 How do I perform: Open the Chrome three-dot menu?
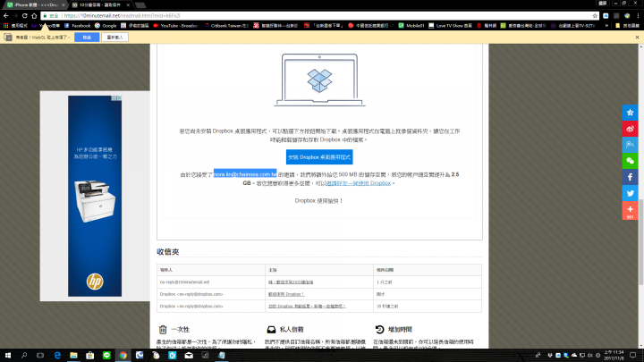[638, 15]
